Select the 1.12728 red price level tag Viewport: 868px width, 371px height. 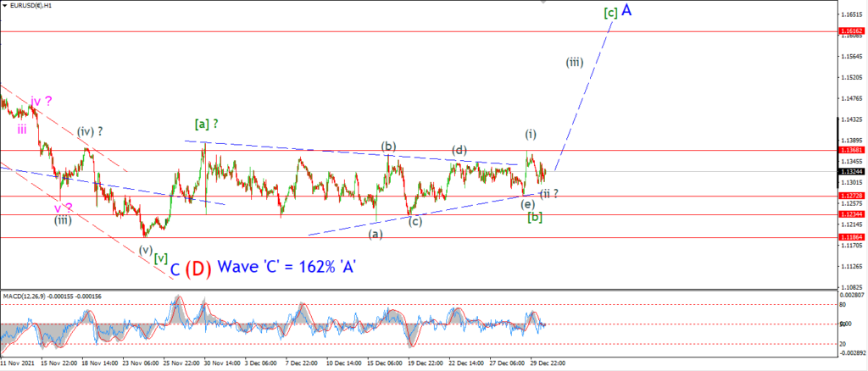pos(853,197)
